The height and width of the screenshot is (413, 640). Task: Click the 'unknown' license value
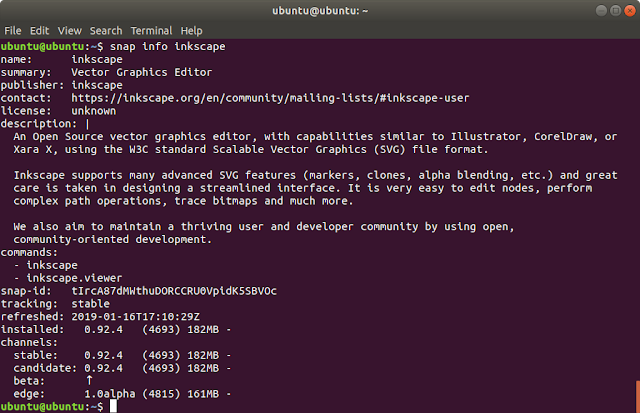coord(93,111)
